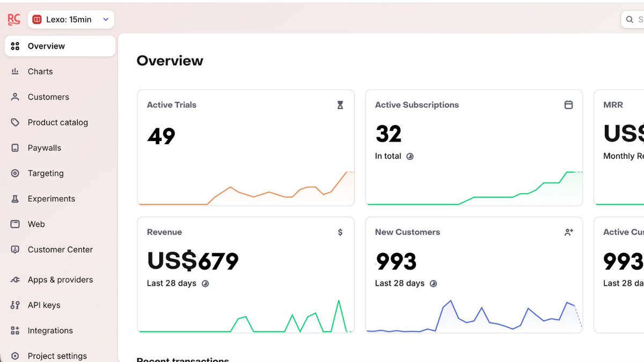
Task: Click the New Customers card title
Action: (407, 232)
